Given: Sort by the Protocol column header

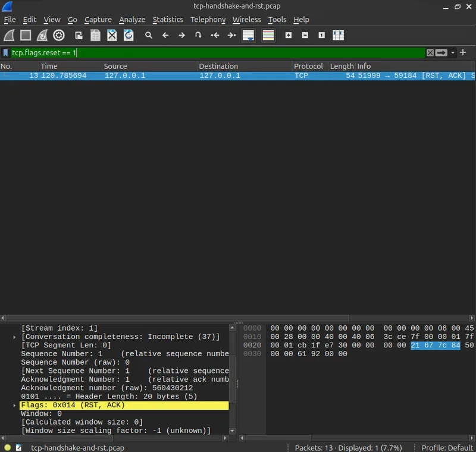Looking at the screenshot, I should 310,66.
